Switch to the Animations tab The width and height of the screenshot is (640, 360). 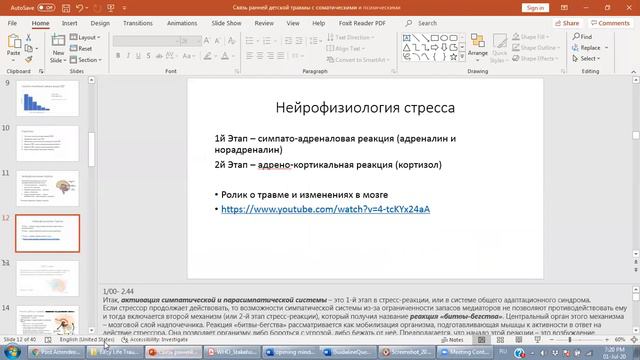(182, 23)
